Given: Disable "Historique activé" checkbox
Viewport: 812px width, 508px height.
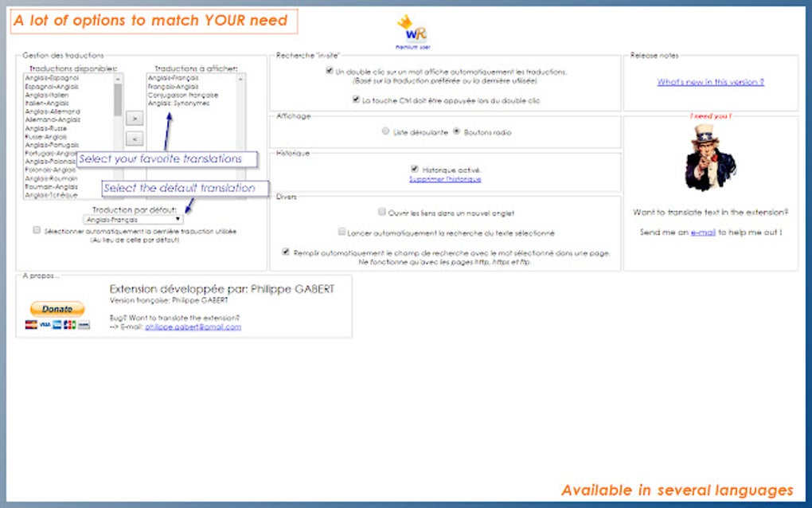Looking at the screenshot, I should point(414,169).
